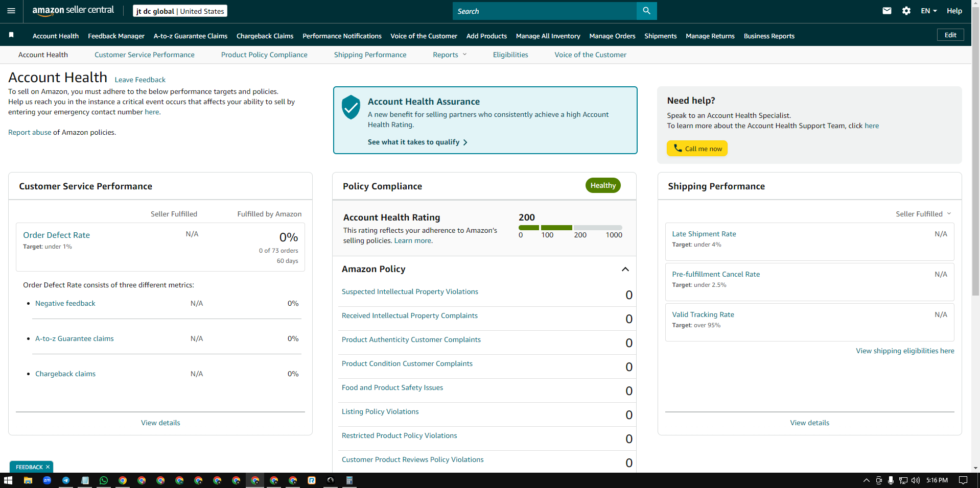Click the Healthy status badge
The height and width of the screenshot is (488, 980).
coord(603,185)
